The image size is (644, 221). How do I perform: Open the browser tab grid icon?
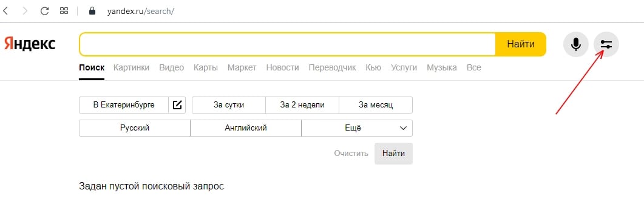pos(64,11)
